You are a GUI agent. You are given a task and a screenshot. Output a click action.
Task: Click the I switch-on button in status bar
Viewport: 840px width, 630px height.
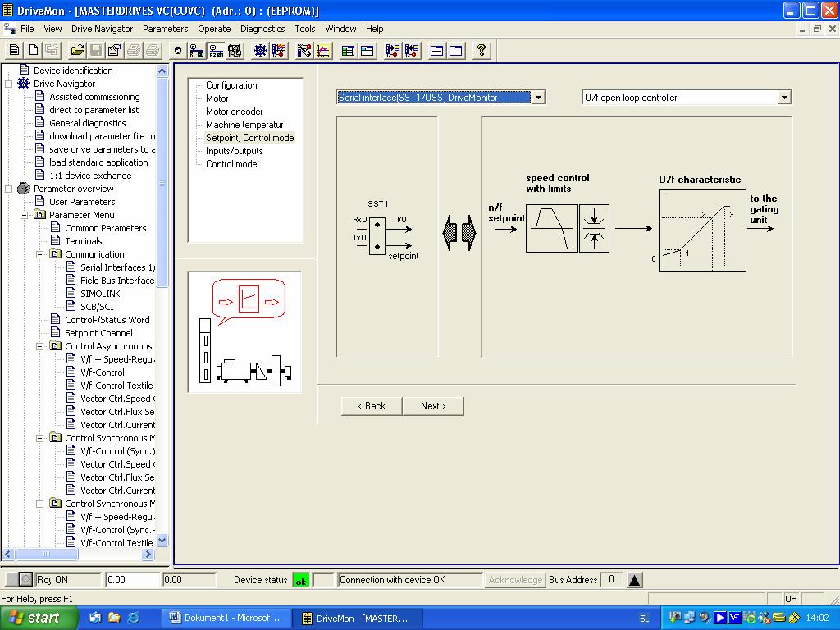11,580
